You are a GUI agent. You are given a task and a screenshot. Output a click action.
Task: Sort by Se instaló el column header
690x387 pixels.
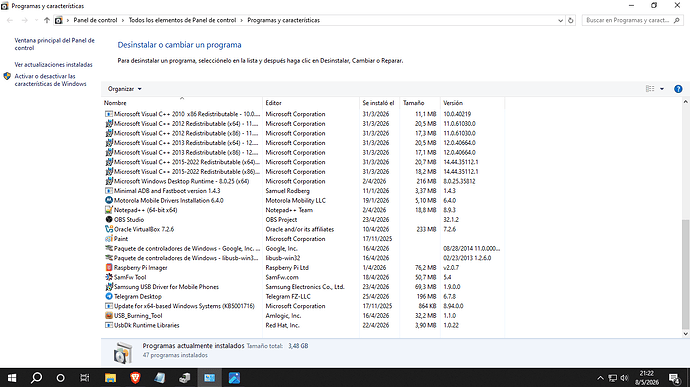tap(379, 103)
